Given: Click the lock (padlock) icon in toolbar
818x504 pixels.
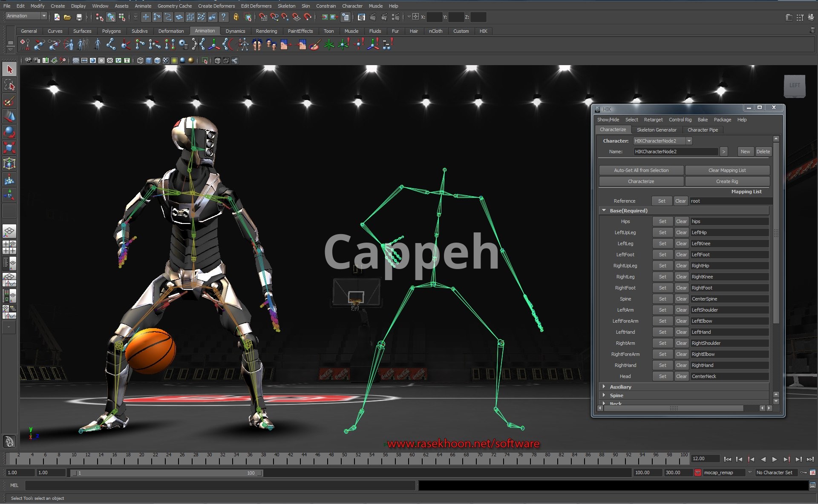Looking at the screenshot, I should coord(236,17).
